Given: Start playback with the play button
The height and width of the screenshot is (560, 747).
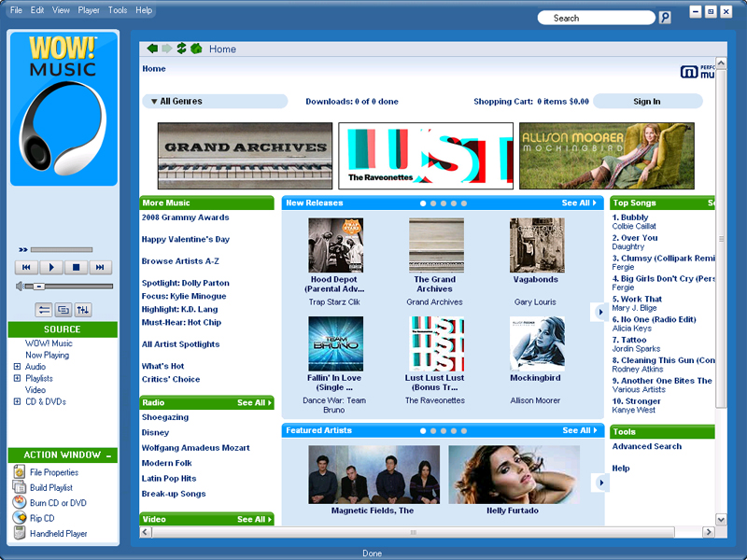Looking at the screenshot, I should [x=51, y=268].
